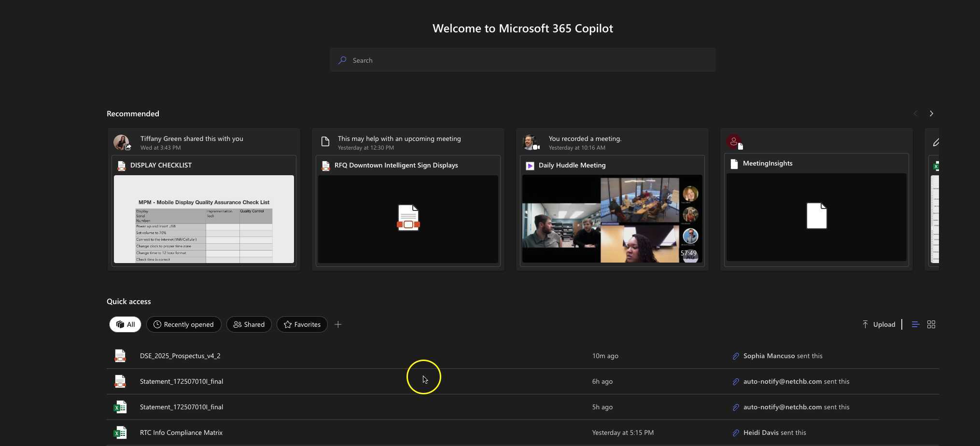This screenshot has height=446, width=980.
Task: Click PDF icon for first Statement_172507010I_final
Action: pos(120,381)
